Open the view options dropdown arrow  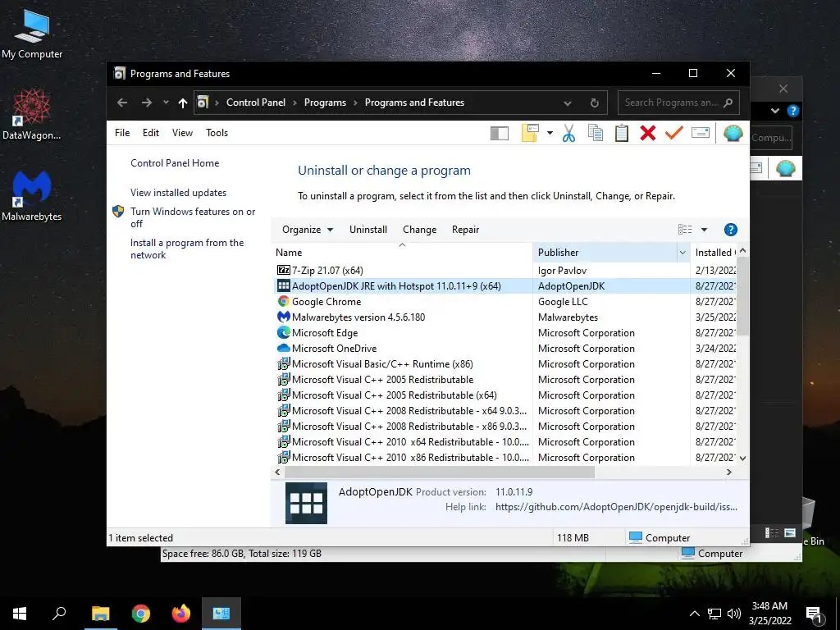pos(704,230)
